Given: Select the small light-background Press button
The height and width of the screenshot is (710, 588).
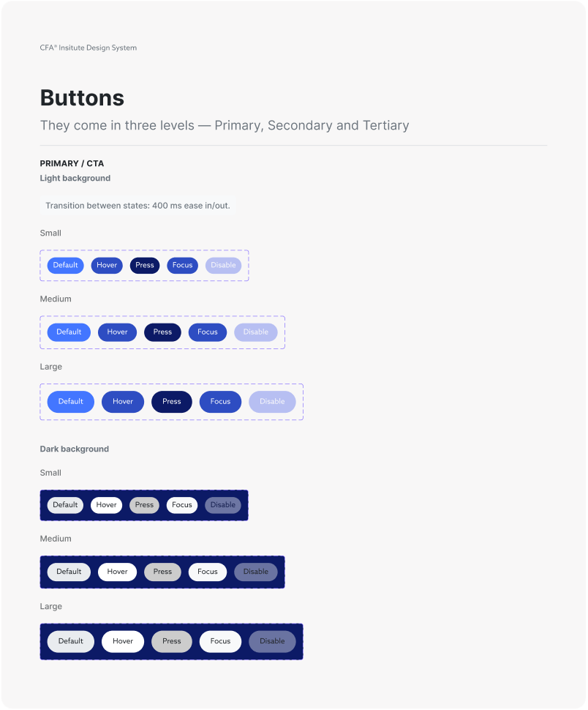Looking at the screenshot, I should pos(145,265).
